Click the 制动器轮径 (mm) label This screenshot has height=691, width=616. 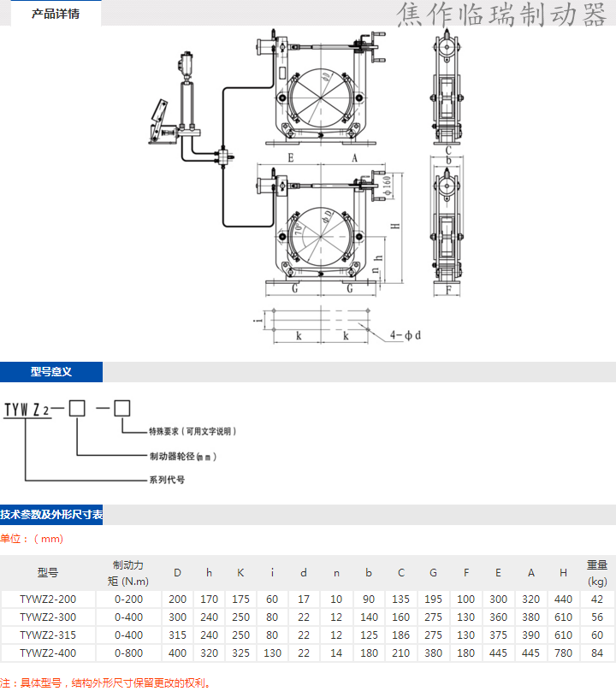[x=183, y=457]
